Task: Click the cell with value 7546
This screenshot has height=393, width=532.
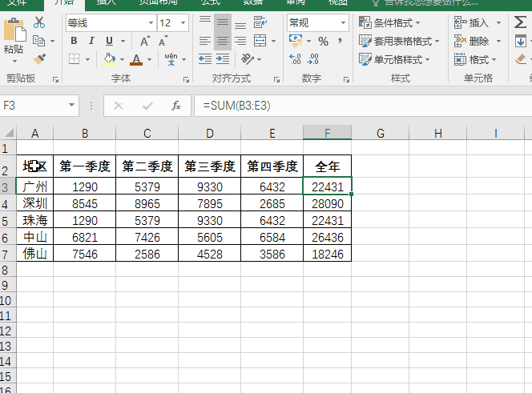Action: pos(84,254)
